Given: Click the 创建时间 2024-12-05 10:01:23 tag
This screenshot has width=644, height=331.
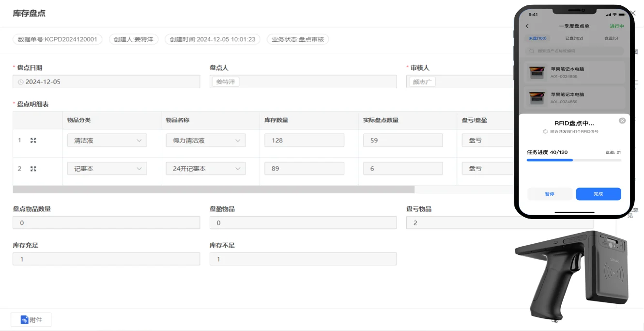Looking at the screenshot, I should 213,39.
